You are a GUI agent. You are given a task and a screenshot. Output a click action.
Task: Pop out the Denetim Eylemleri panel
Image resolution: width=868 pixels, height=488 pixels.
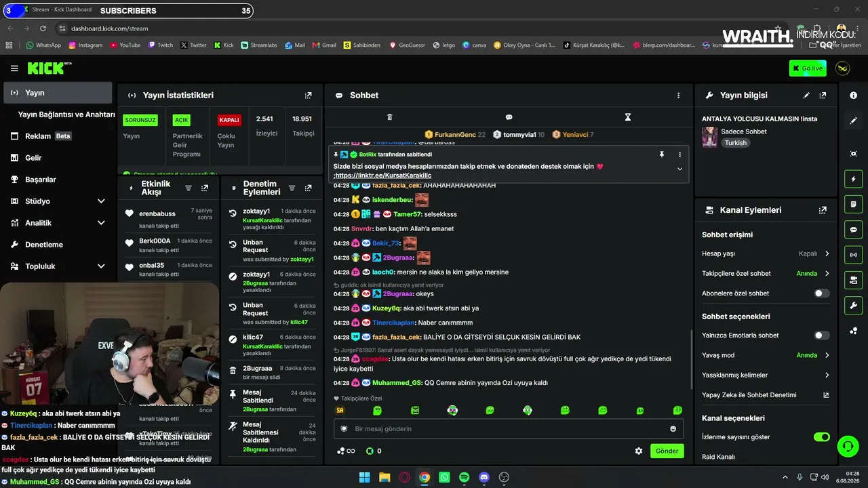pyautogui.click(x=309, y=188)
